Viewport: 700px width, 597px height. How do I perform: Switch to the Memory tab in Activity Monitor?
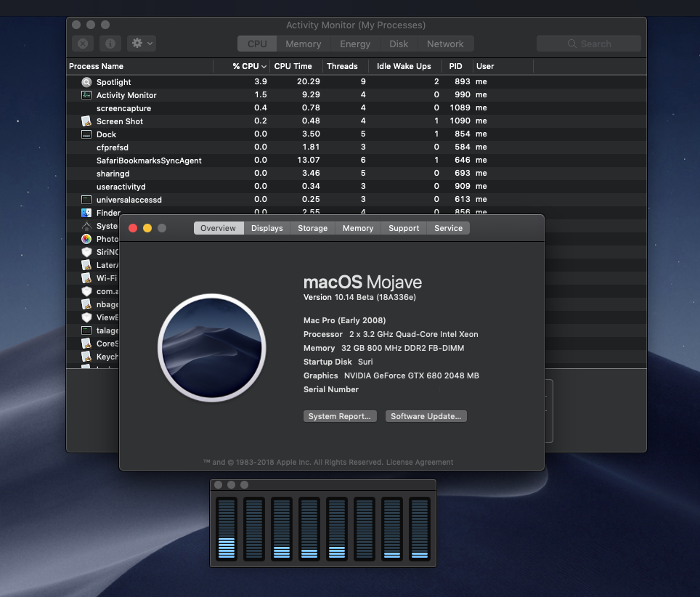pyautogui.click(x=303, y=44)
